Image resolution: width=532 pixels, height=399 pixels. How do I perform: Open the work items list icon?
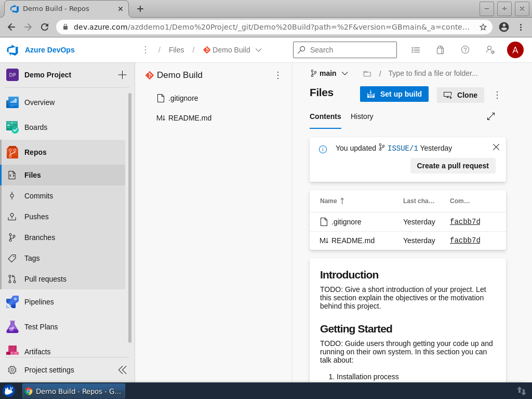416,50
